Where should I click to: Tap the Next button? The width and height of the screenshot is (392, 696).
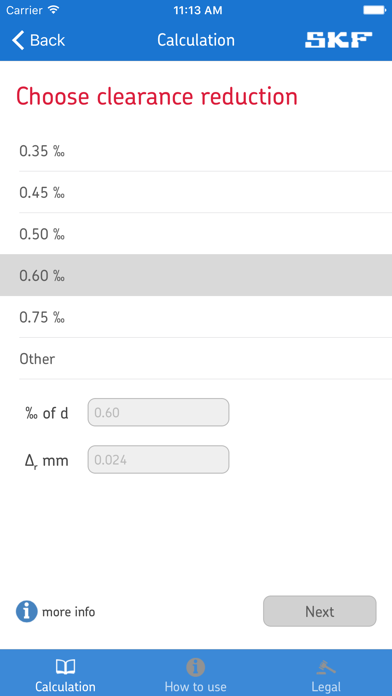[320, 611]
